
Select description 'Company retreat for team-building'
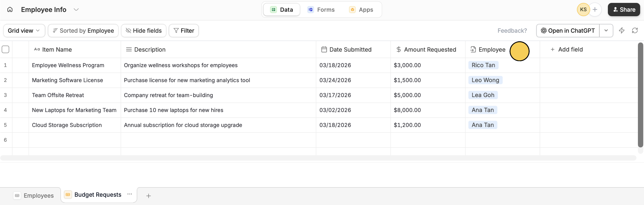218,95
